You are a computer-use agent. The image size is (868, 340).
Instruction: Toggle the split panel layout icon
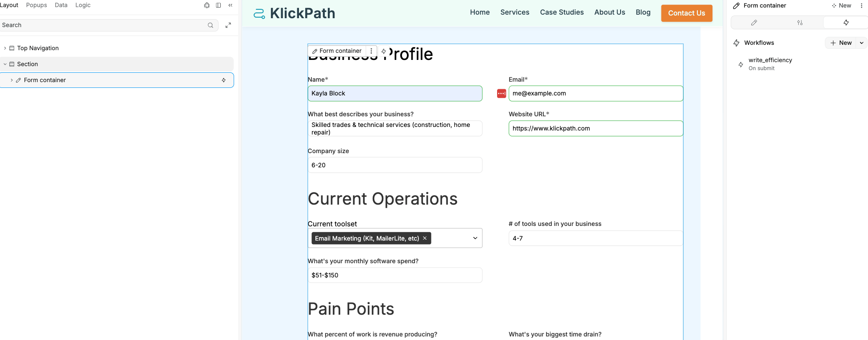pos(219,5)
